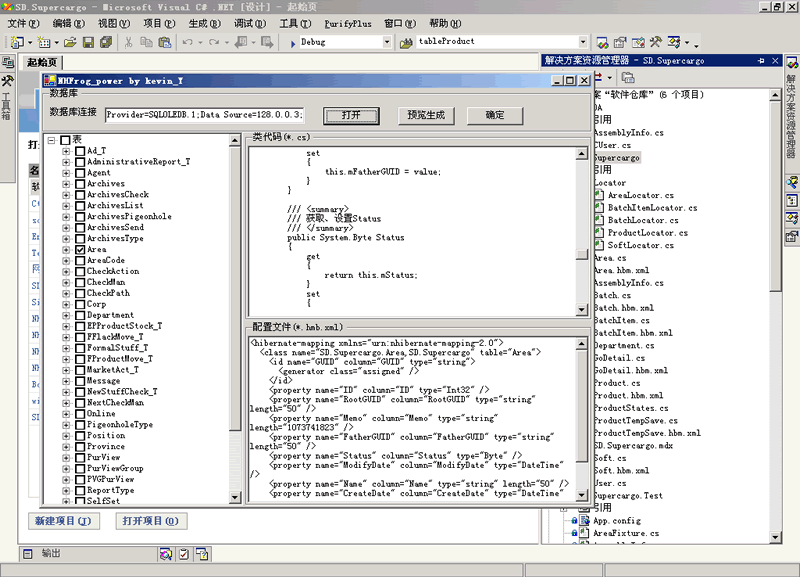This screenshot has width=800, height=577.
Task: Pin the Solution Explorer panel
Action: tap(761, 61)
